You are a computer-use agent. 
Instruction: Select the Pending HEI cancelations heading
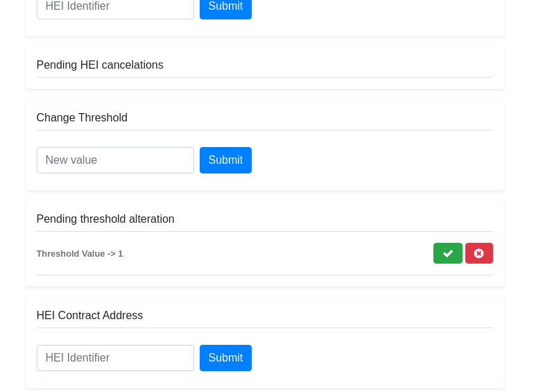tap(100, 65)
